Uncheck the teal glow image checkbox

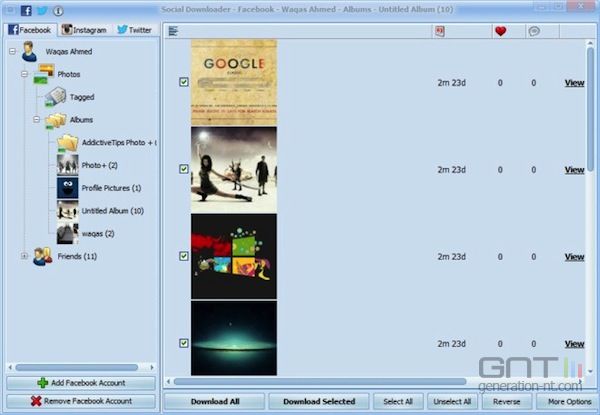click(x=184, y=343)
